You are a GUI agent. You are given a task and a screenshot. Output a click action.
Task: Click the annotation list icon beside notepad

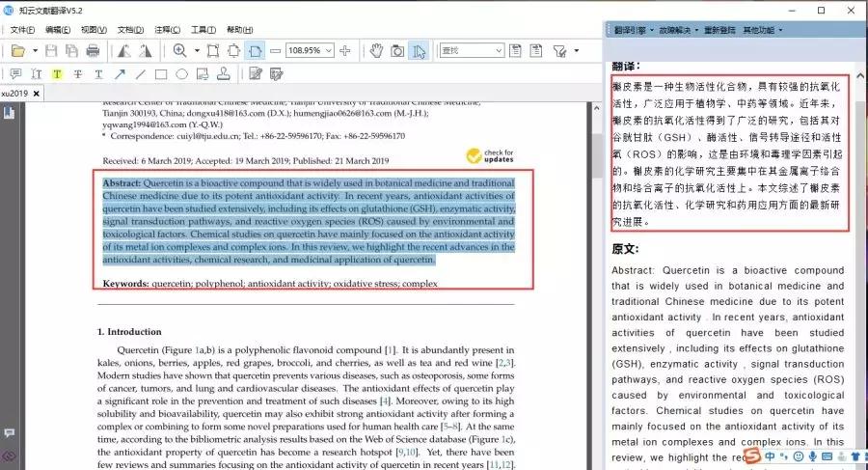[x=276, y=73]
